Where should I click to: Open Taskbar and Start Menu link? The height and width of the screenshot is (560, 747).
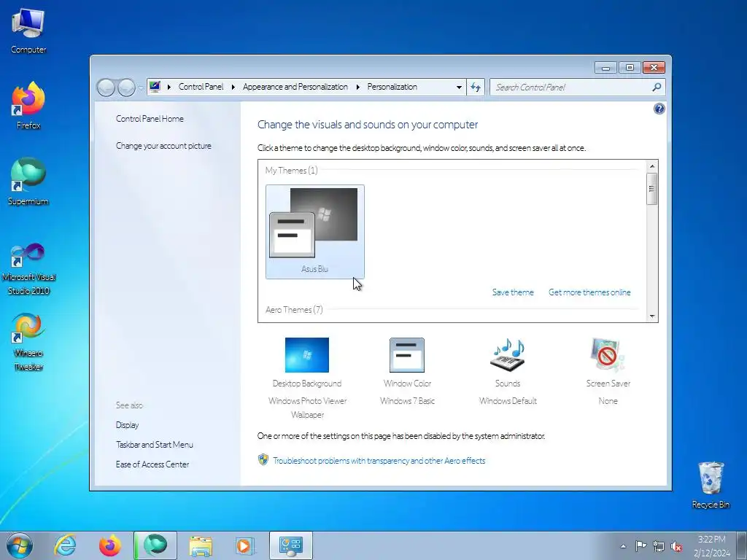pos(155,444)
